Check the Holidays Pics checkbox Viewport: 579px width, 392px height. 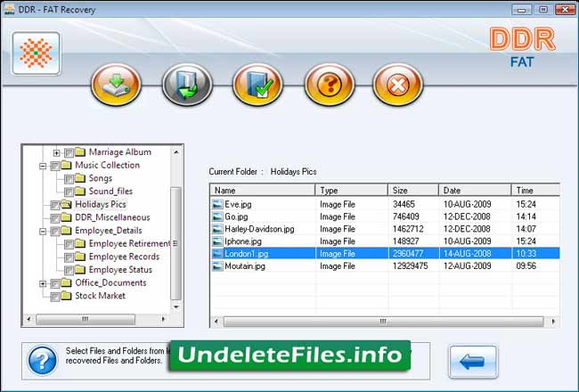[54, 205]
